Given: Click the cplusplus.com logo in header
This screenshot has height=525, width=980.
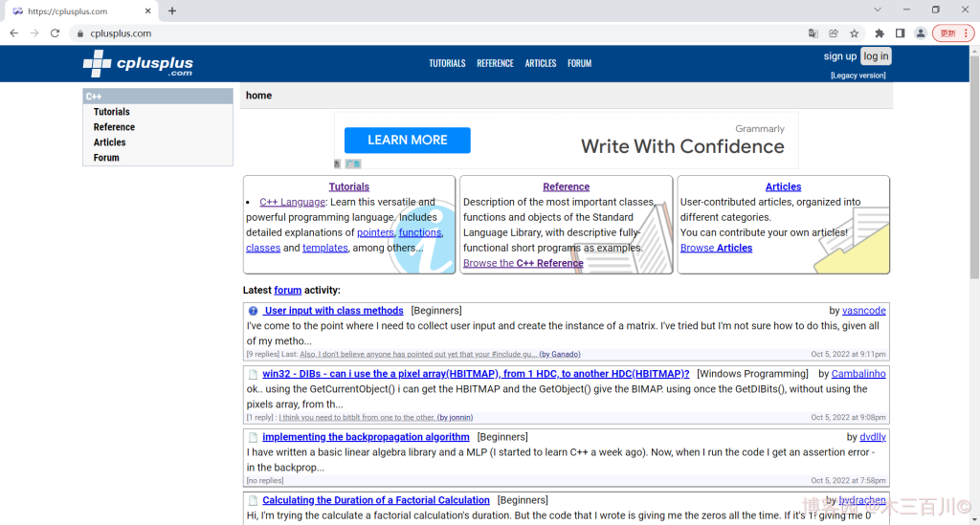Looking at the screenshot, I should [138, 64].
